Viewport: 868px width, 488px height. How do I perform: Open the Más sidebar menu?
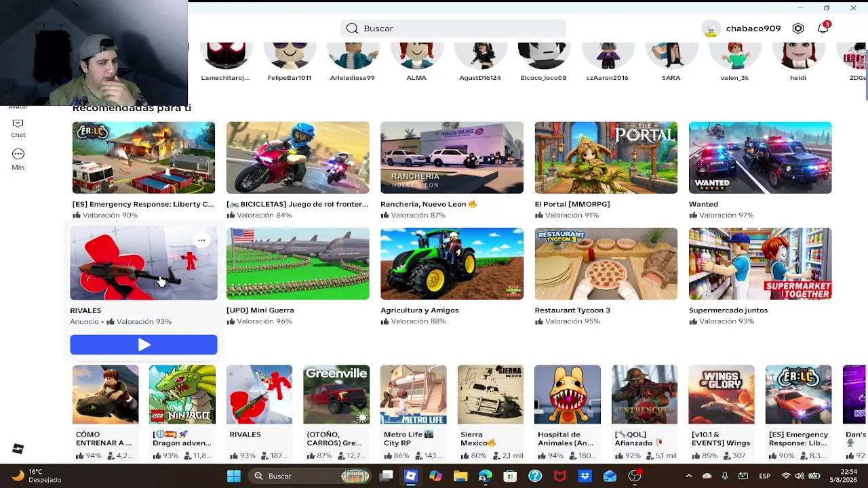18,159
